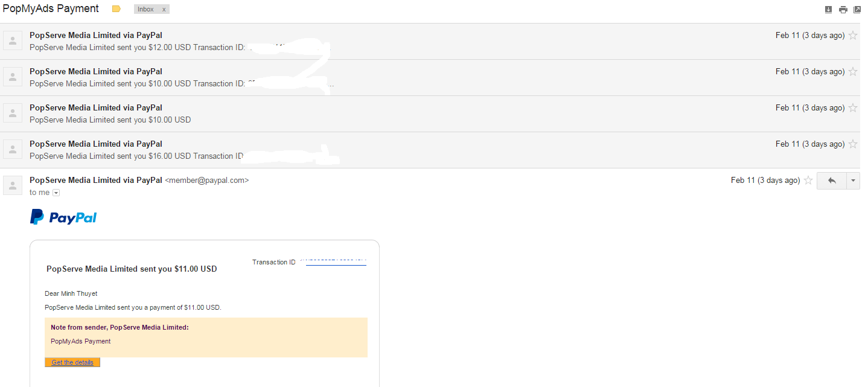
Task: Star the $12.00 USD message
Action: (x=853, y=36)
